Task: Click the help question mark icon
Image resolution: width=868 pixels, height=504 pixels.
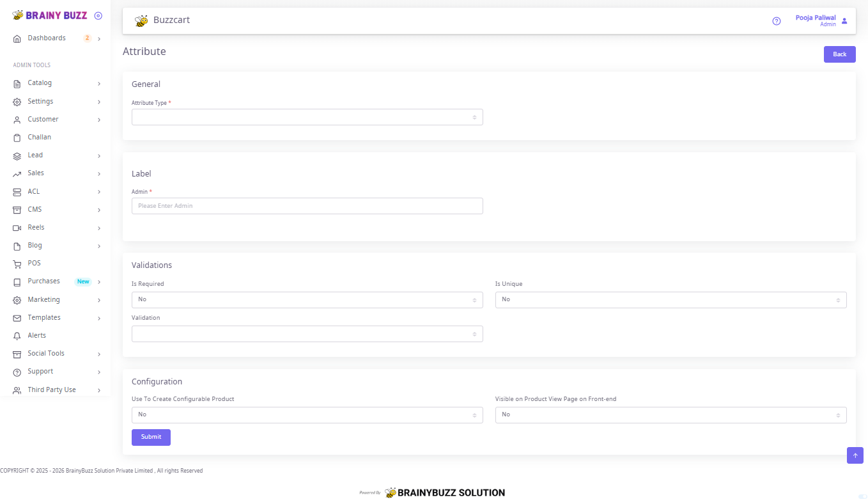Action: pos(777,21)
